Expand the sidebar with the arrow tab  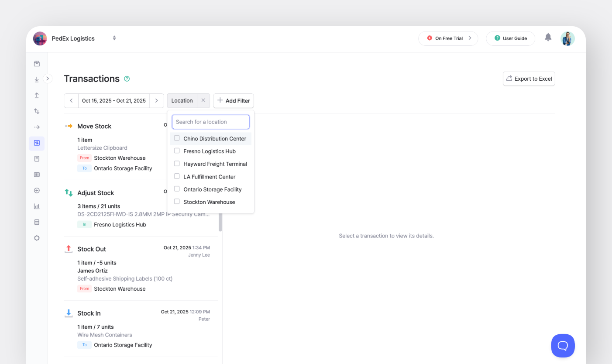[47, 79]
